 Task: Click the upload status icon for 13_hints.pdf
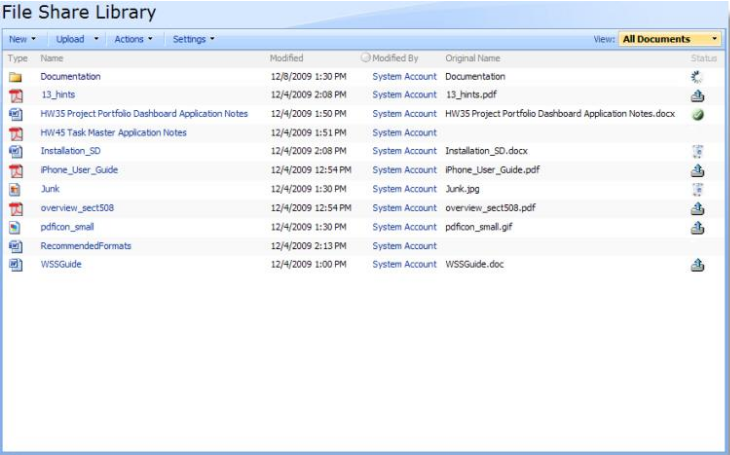[697, 95]
